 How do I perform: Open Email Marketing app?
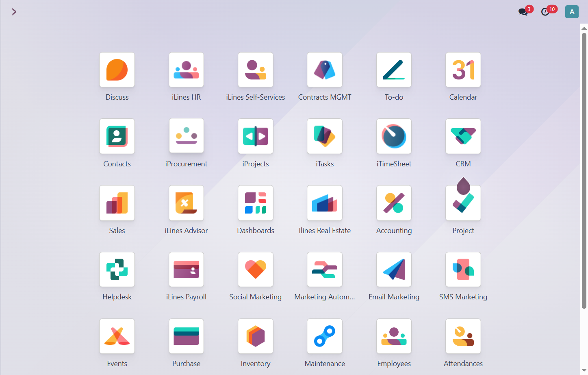click(x=394, y=270)
